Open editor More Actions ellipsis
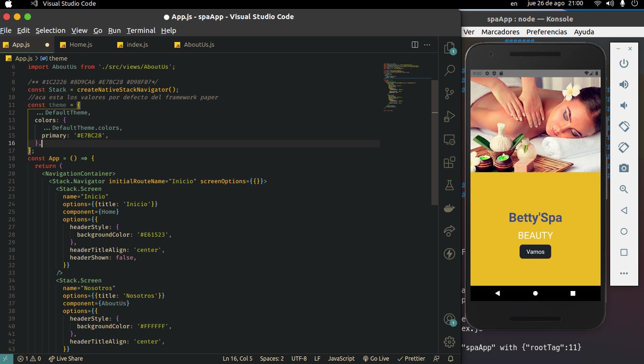 (427, 44)
